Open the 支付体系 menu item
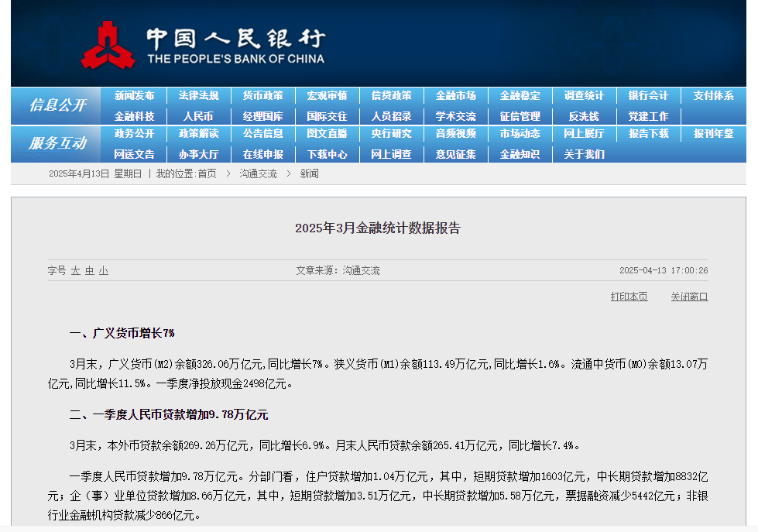 tap(713, 96)
